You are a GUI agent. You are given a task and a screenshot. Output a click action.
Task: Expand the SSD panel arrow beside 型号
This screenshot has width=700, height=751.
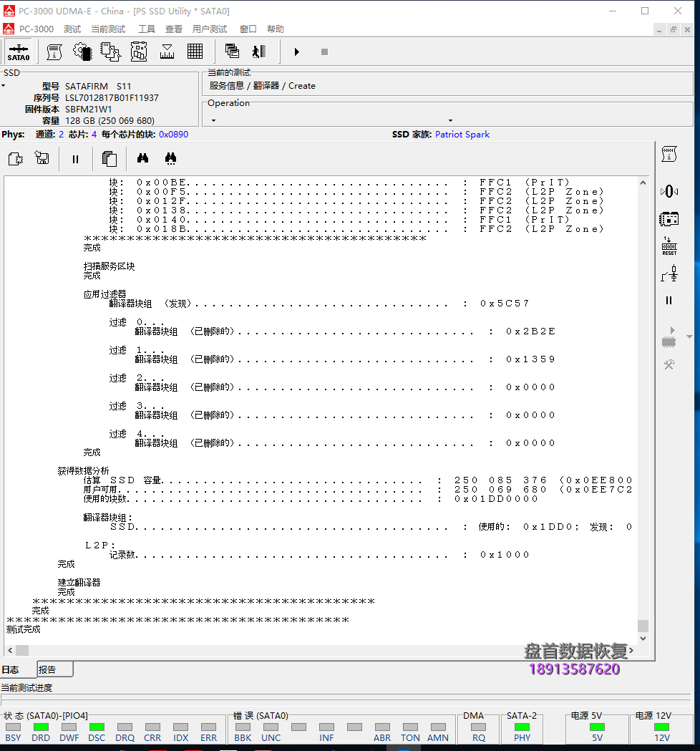[4, 86]
